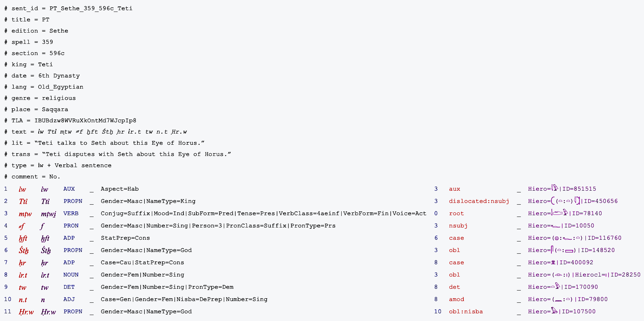Image resolution: width=644 pixels, height=321 pixels.
Task: Click the 'obl:nisba' relation in row 11
Action: pyautogui.click(x=466, y=312)
